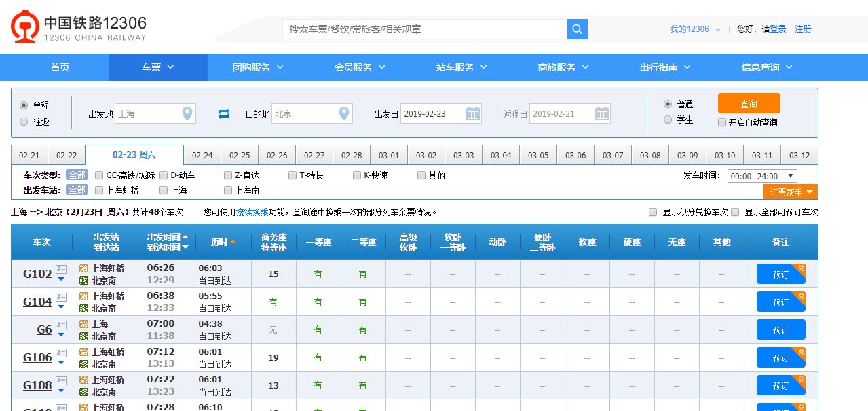Check the 开启自动查询 option
868x411 pixels.
point(723,122)
